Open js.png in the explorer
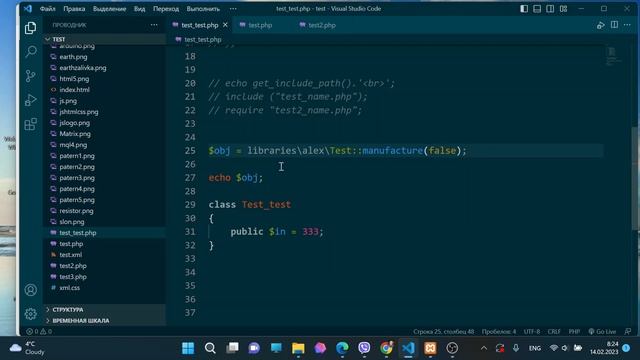 coord(68,101)
